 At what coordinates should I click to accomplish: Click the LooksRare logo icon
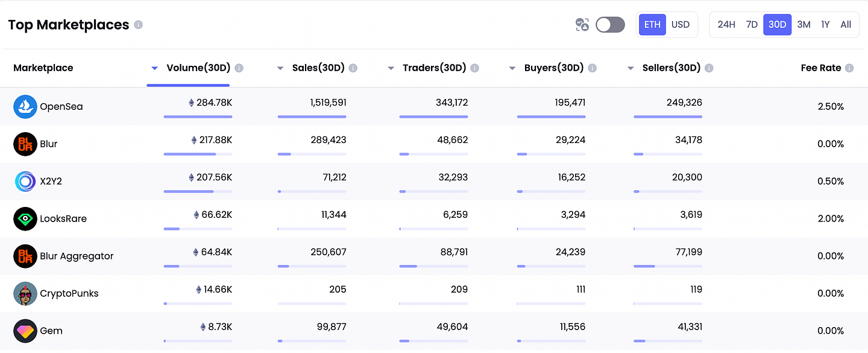(25, 219)
